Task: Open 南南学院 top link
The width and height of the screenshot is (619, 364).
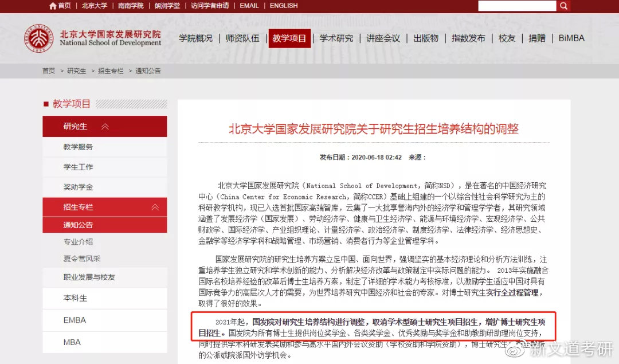Action: tap(131, 6)
